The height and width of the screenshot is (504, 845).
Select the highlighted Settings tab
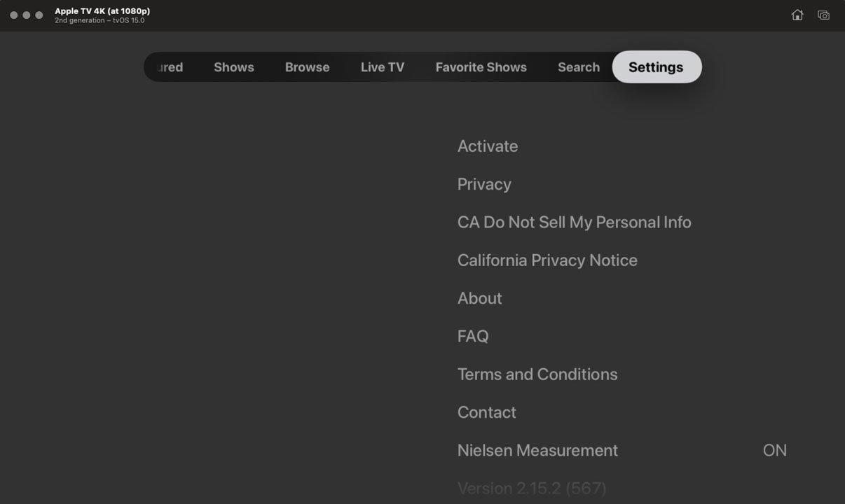pyautogui.click(x=656, y=66)
